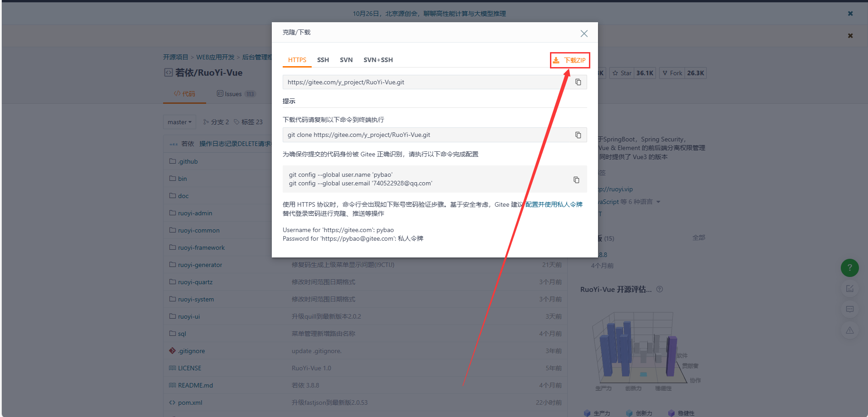868x417 pixels.
Task: Click the help icon beside 开源评估
Action: [x=660, y=289]
